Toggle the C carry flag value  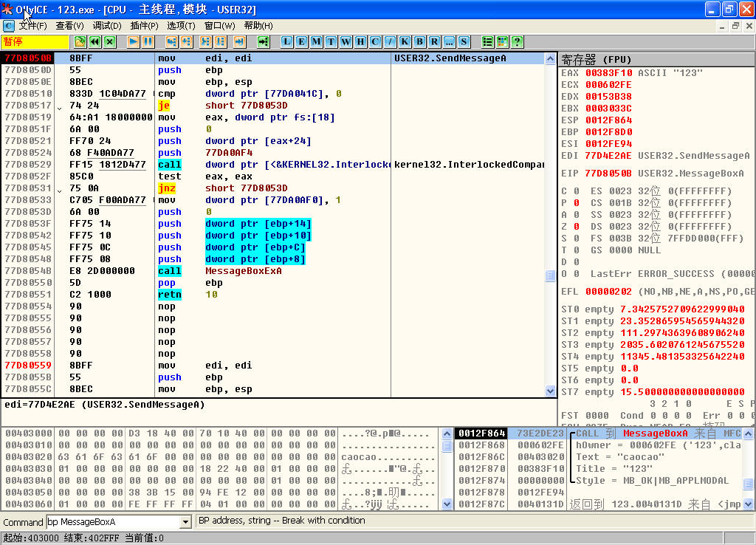point(576,191)
